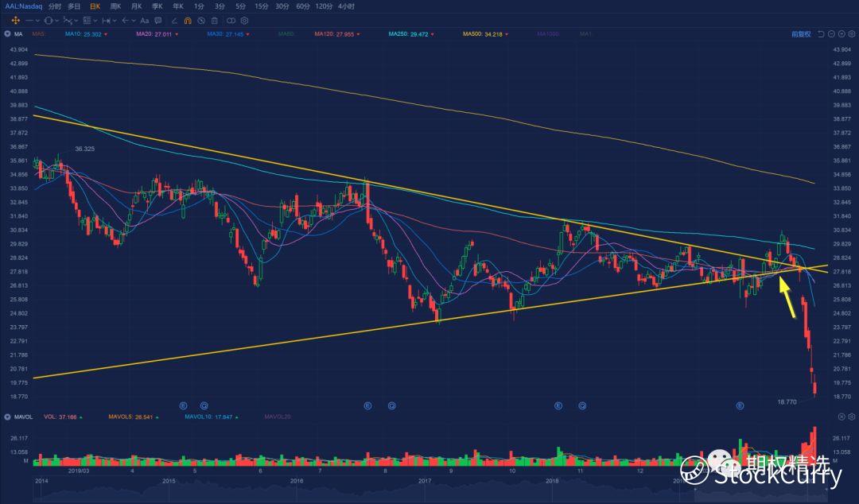Select the circle shape drawing tool
This screenshot has width=859, height=504.
click(x=49, y=20)
